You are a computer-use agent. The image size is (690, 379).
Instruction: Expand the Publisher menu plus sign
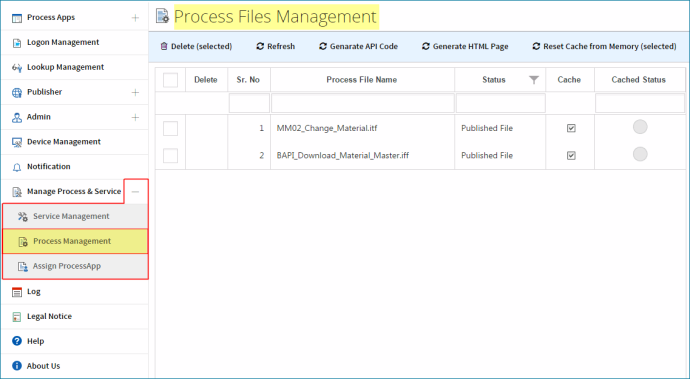[x=135, y=92]
